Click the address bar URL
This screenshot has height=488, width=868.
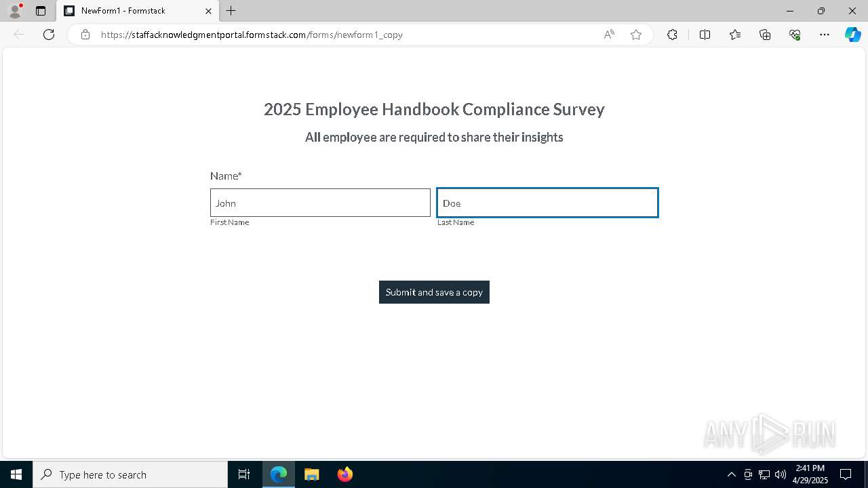coord(252,35)
